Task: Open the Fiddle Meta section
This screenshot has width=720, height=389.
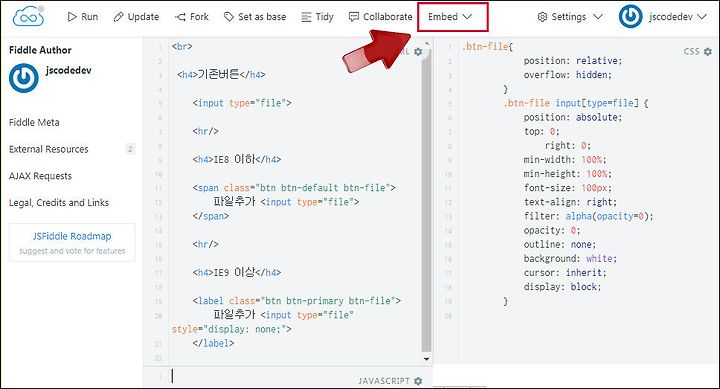Action: [34, 123]
